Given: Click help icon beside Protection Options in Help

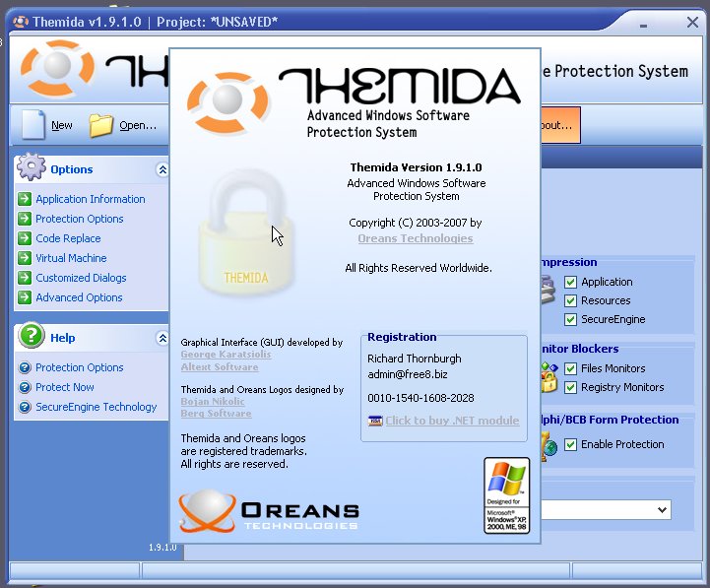Looking at the screenshot, I should point(25,367).
